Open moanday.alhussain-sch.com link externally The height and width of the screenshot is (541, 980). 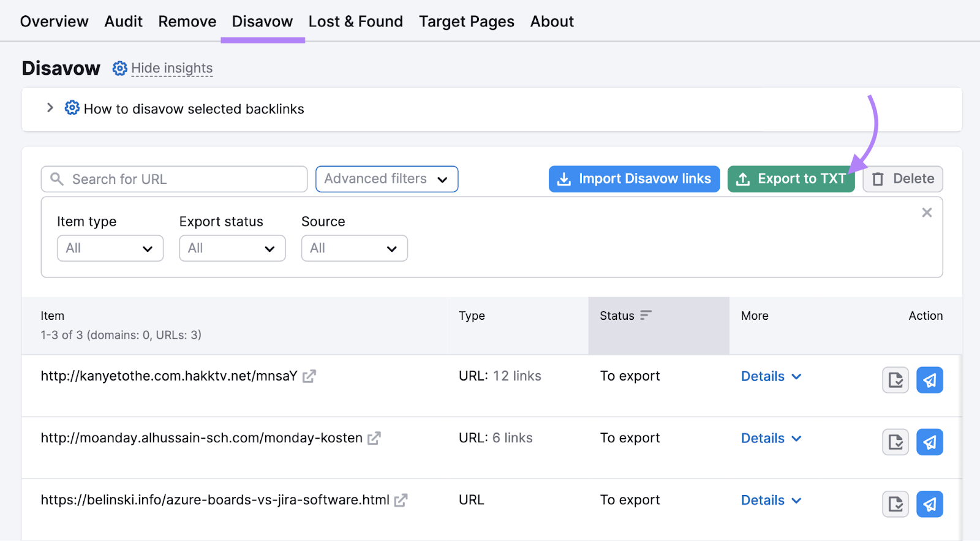(x=374, y=438)
